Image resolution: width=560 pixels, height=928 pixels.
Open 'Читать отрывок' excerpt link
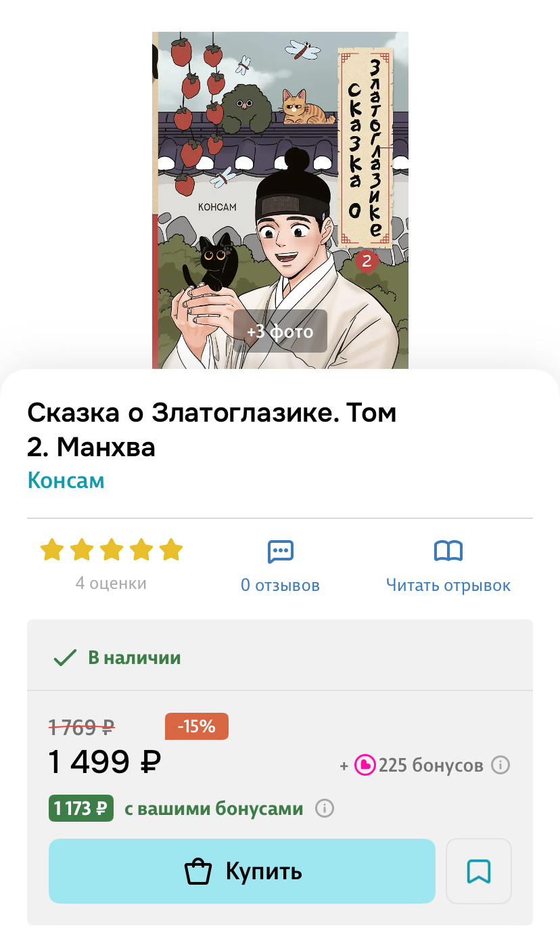pos(448,585)
